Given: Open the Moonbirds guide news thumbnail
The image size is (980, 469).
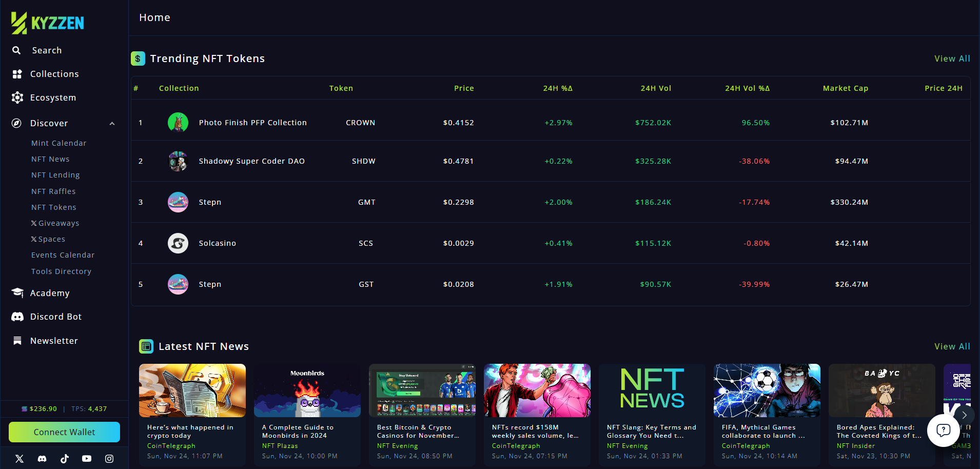Looking at the screenshot, I should click(307, 390).
